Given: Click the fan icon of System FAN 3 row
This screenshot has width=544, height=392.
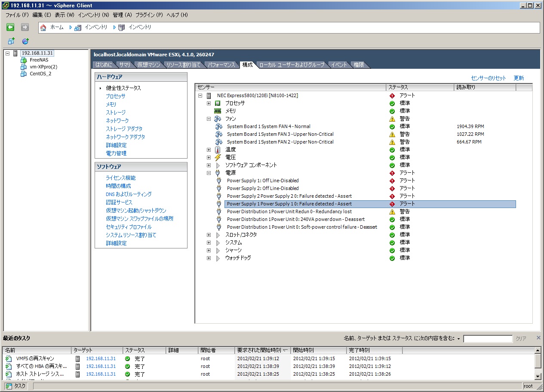Looking at the screenshot, I should tap(219, 134).
